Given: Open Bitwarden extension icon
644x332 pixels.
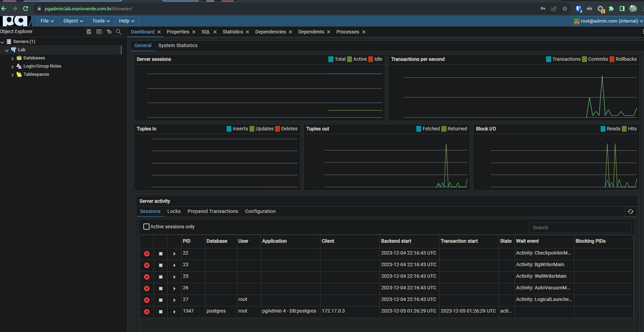Looking at the screenshot, I should 579,9.
